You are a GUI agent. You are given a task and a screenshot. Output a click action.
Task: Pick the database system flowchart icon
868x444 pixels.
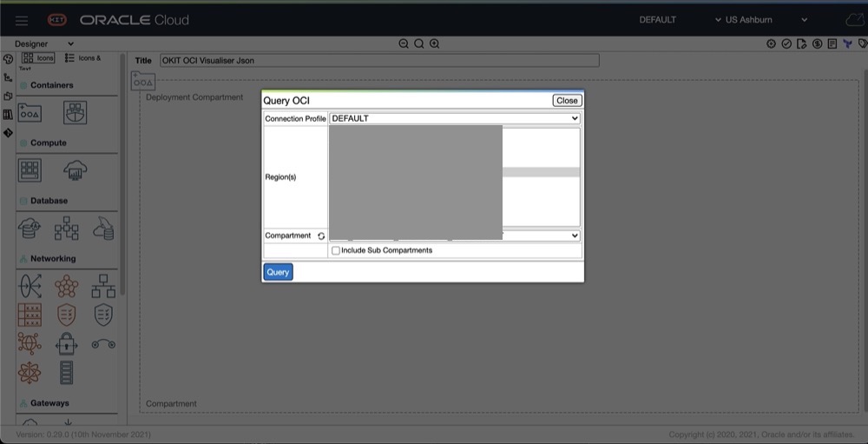click(67, 229)
